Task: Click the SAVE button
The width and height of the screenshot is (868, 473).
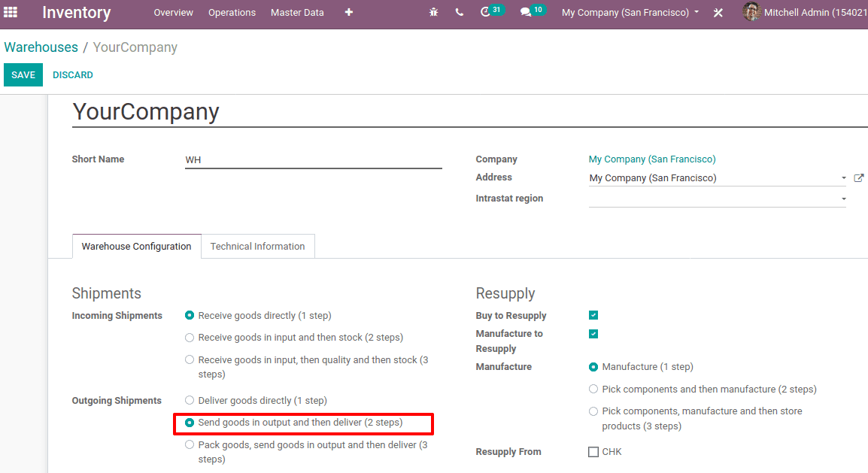Action: click(x=23, y=74)
